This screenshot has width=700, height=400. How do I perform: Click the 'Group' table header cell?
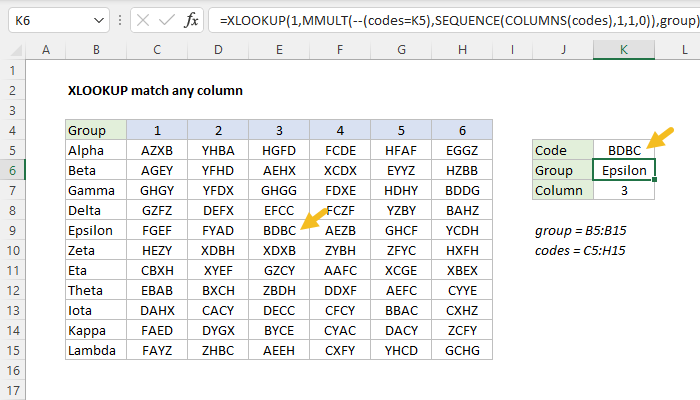[x=96, y=130]
